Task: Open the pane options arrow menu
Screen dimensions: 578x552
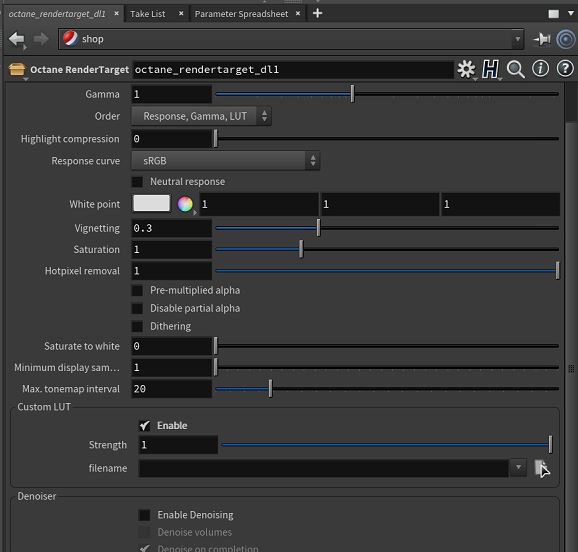Action: (571, 13)
